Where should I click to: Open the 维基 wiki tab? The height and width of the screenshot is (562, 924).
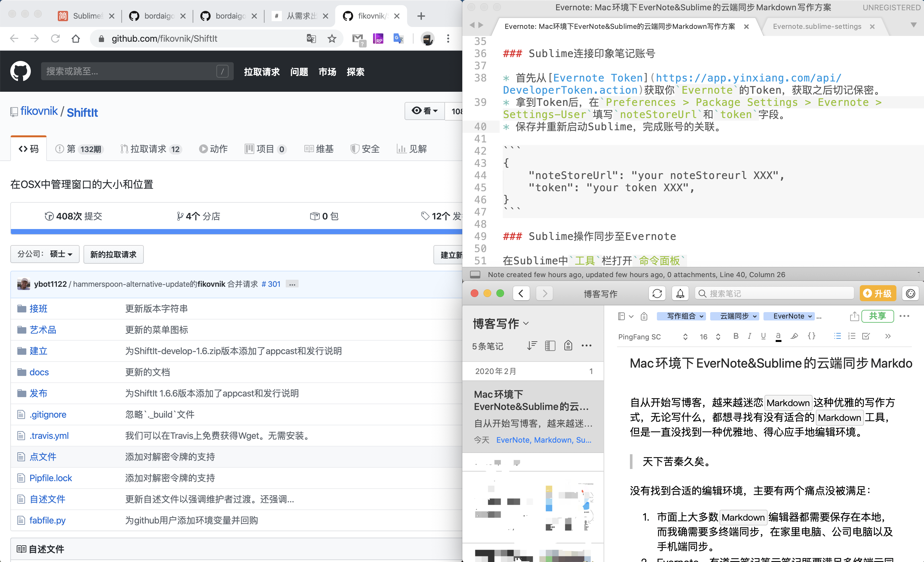click(319, 149)
